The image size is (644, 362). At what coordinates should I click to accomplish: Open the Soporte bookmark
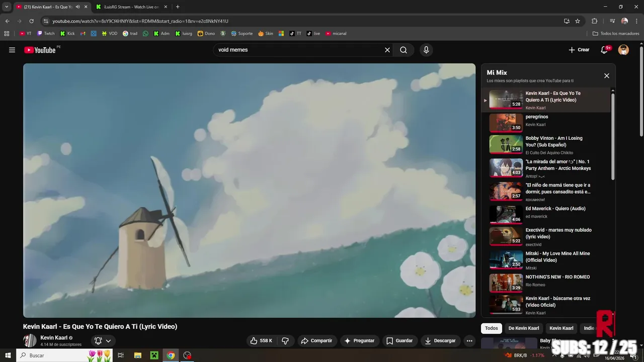(x=242, y=34)
